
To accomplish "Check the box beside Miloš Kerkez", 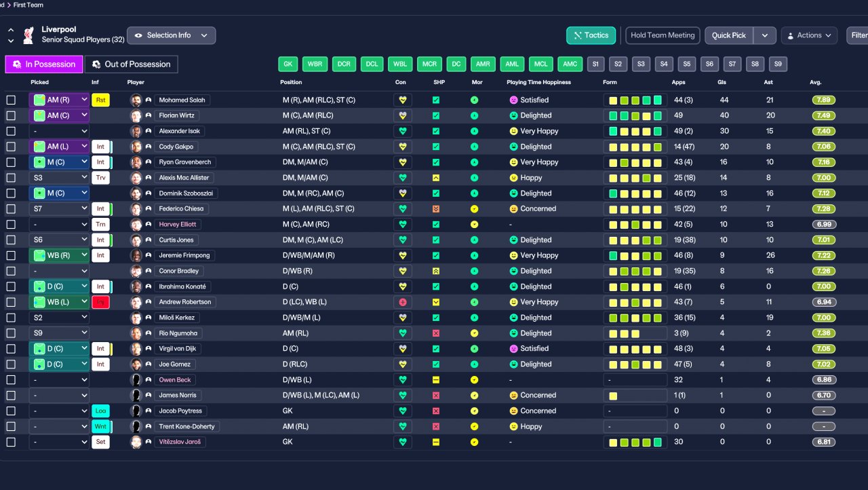I will tap(11, 318).
